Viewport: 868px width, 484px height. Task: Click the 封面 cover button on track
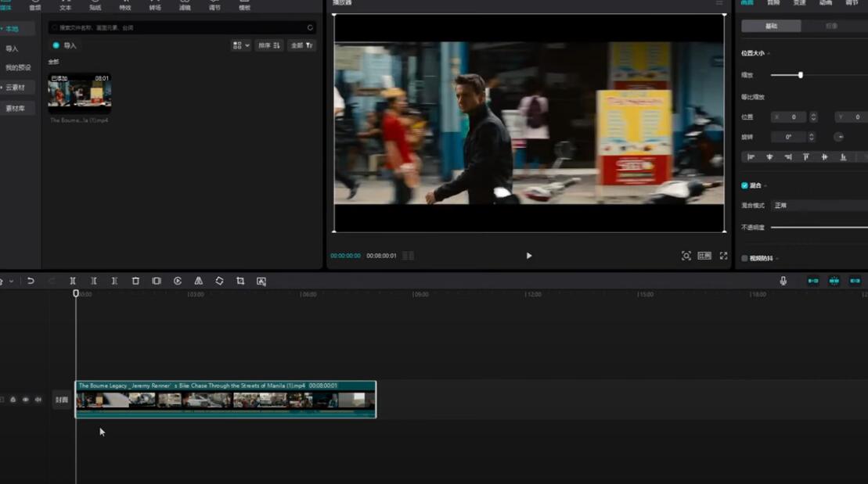coord(62,400)
